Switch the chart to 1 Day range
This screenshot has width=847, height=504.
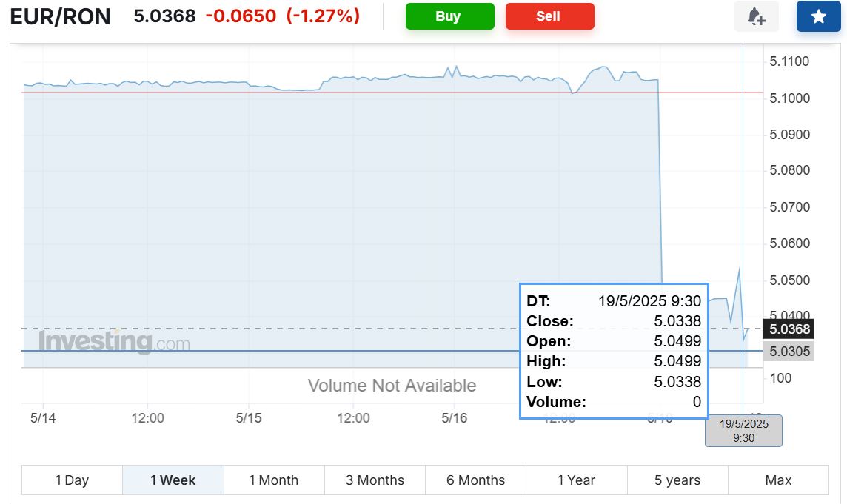pyautogui.click(x=72, y=480)
